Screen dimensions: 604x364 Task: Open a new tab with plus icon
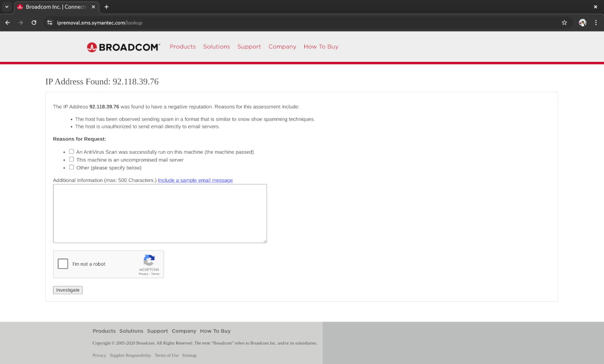tap(107, 7)
